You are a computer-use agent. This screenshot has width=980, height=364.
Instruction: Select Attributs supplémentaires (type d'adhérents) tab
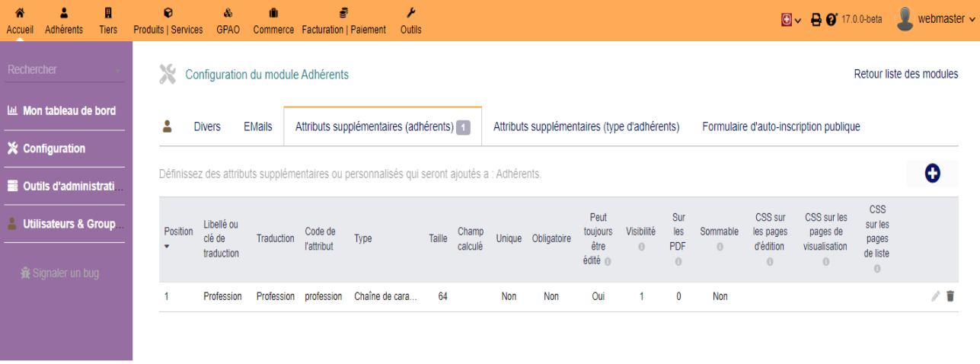coord(586,127)
